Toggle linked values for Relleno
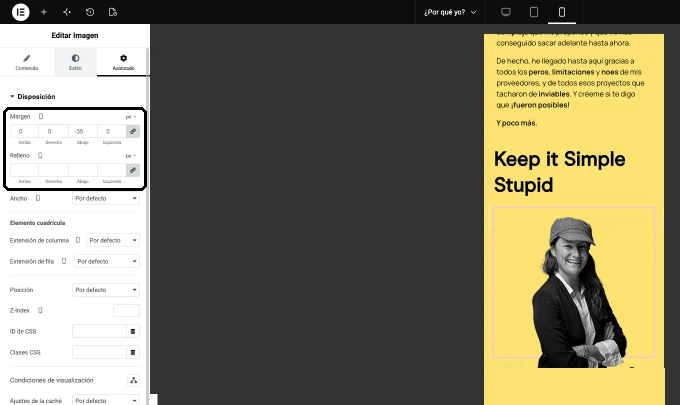 (x=133, y=170)
